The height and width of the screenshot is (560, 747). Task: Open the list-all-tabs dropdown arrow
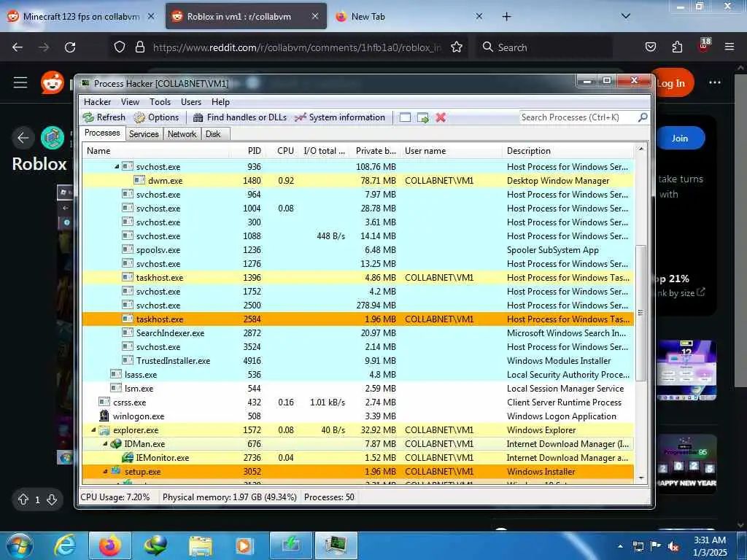(x=626, y=16)
